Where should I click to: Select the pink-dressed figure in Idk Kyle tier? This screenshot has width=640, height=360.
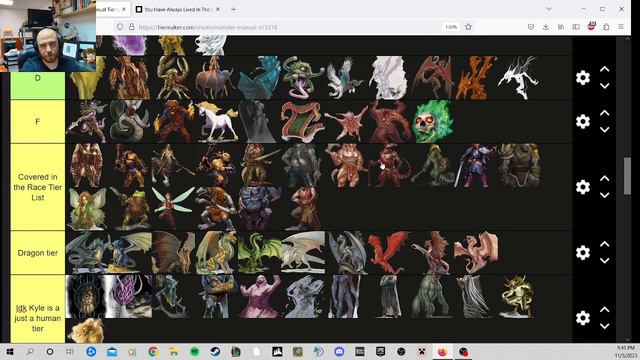coord(260,296)
